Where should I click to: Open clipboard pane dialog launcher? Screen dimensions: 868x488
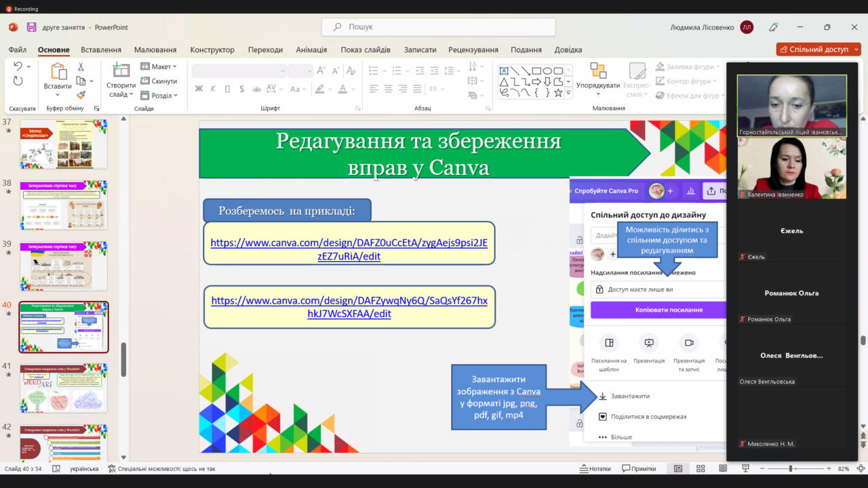(x=96, y=108)
